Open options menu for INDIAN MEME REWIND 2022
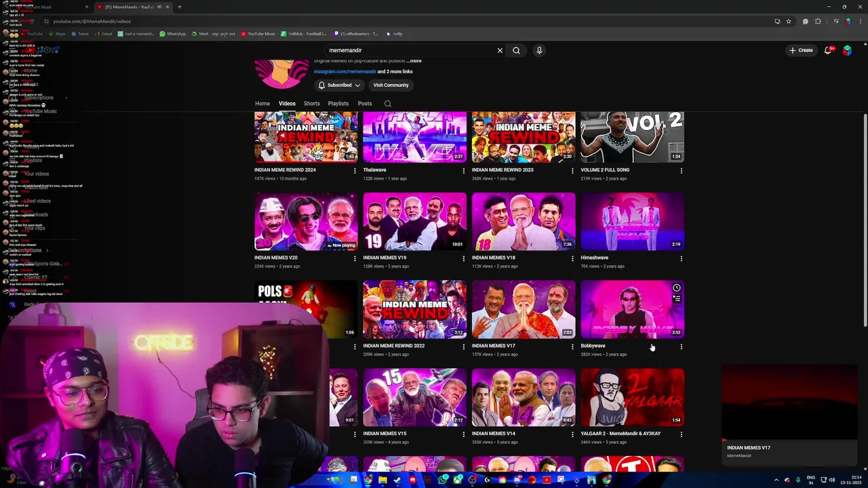The image size is (868, 488). 464,346
